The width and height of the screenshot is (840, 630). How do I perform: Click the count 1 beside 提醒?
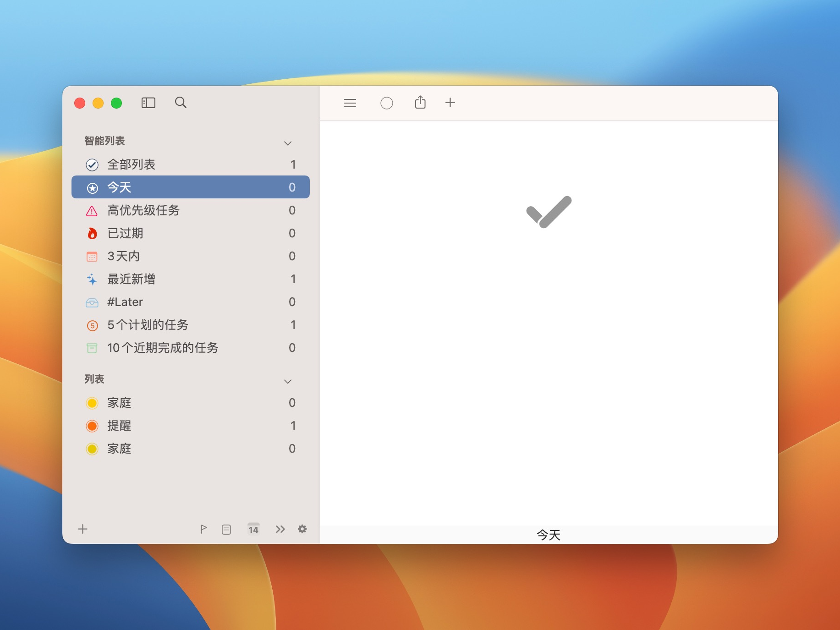coord(293,426)
